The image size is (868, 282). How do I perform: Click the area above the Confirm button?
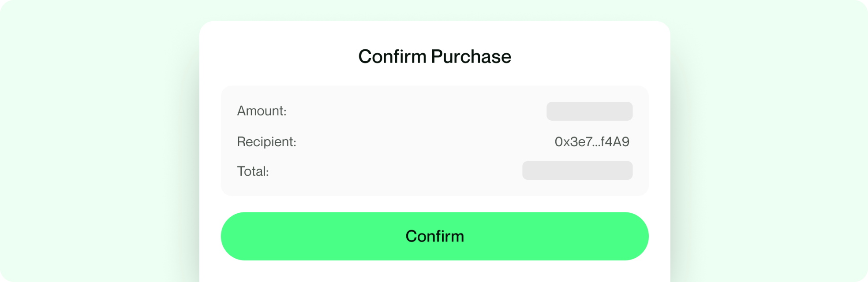434,204
